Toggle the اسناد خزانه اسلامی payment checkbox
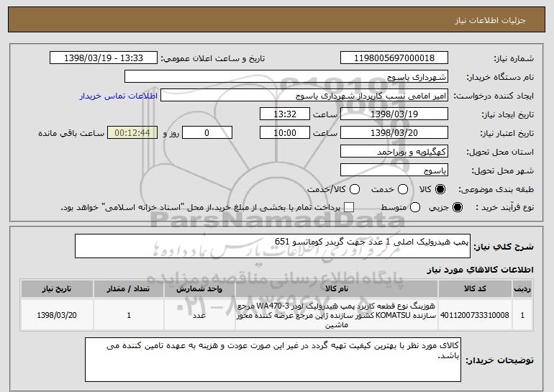 click(349, 207)
